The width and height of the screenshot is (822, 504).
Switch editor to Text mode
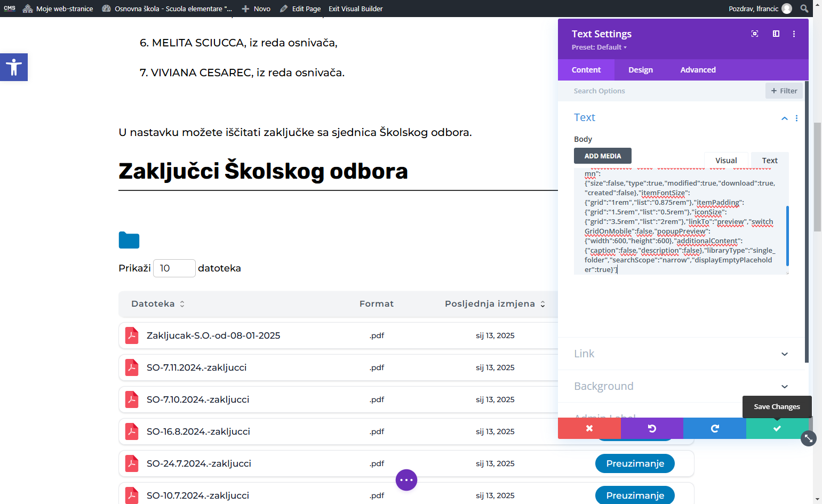click(x=770, y=161)
